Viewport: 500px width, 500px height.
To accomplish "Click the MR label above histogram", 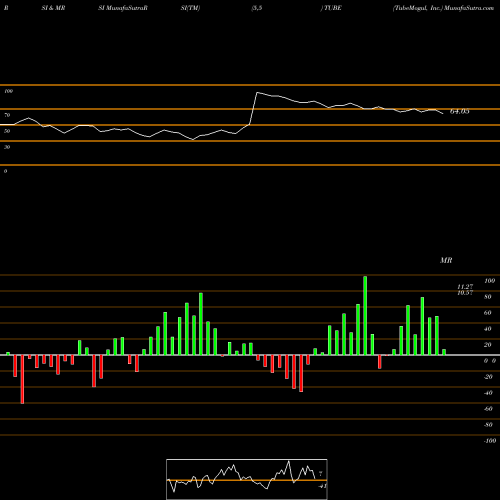I will (x=446, y=260).
